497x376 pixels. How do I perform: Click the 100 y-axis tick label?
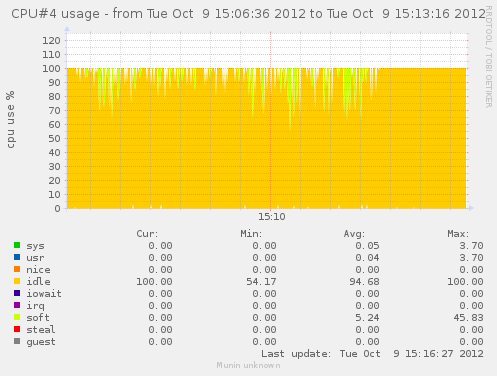[51, 69]
